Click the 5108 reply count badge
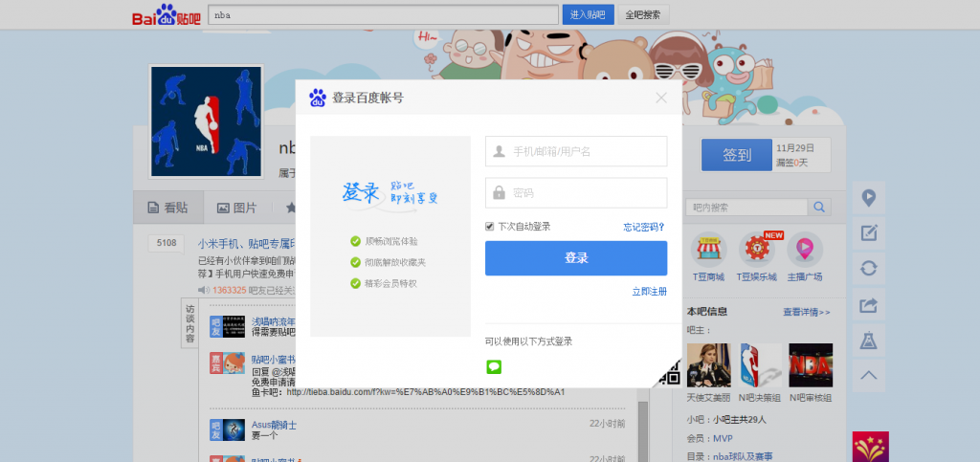980x462 pixels. coord(166,244)
